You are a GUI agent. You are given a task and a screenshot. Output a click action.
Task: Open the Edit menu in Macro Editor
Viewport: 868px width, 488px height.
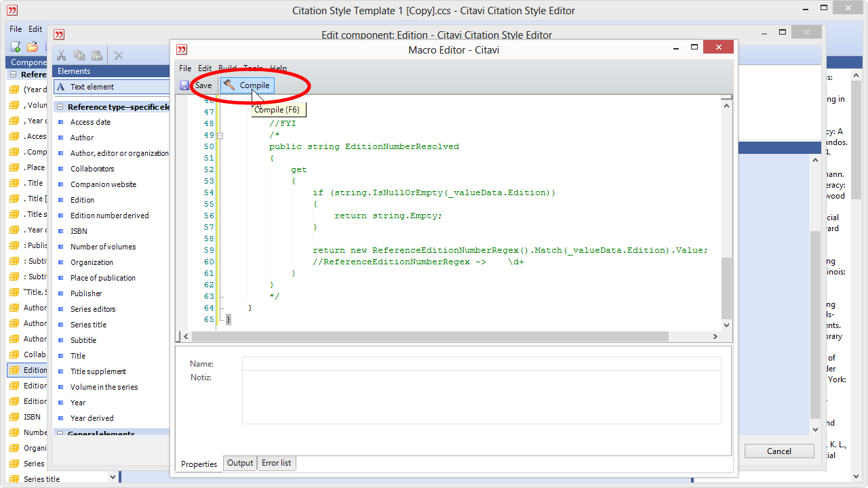[x=205, y=68]
